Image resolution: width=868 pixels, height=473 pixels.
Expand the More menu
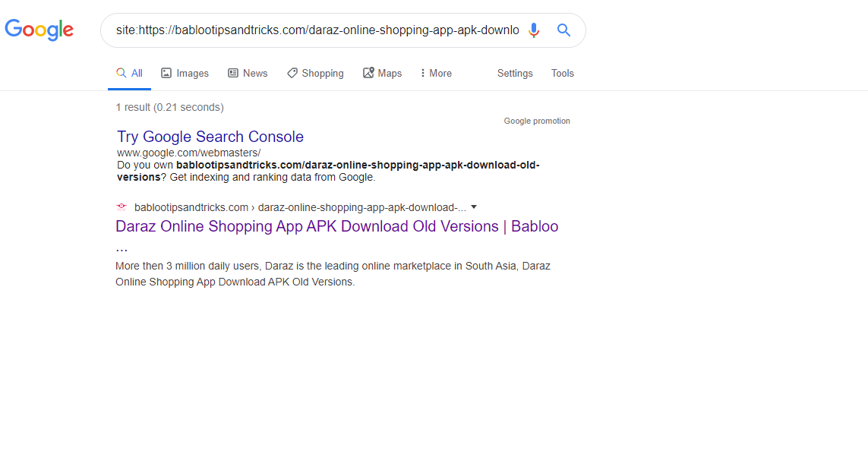(x=436, y=73)
